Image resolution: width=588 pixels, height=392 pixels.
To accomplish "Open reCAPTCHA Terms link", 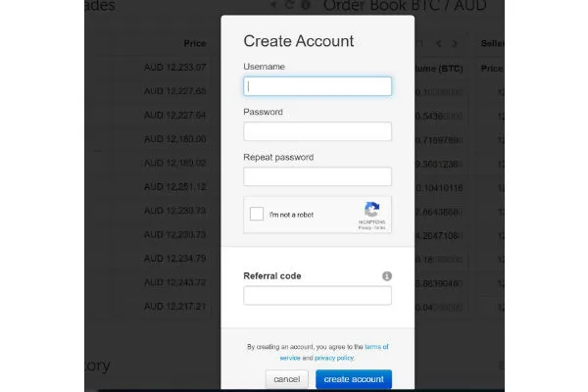I will click(x=379, y=229).
